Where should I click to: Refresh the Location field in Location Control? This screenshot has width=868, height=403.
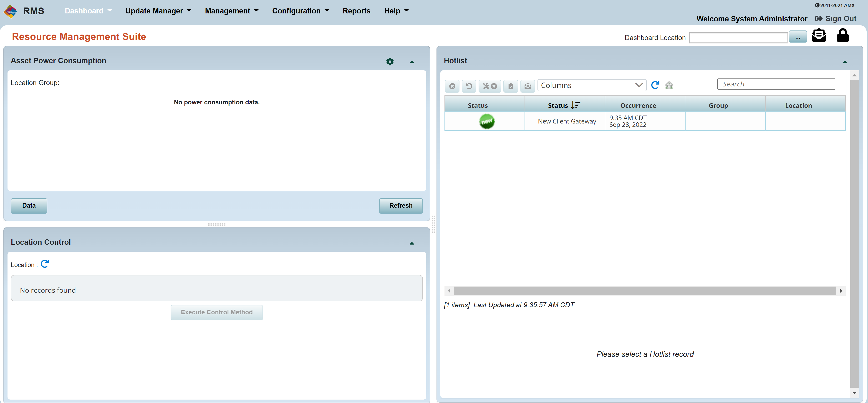click(x=45, y=264)
